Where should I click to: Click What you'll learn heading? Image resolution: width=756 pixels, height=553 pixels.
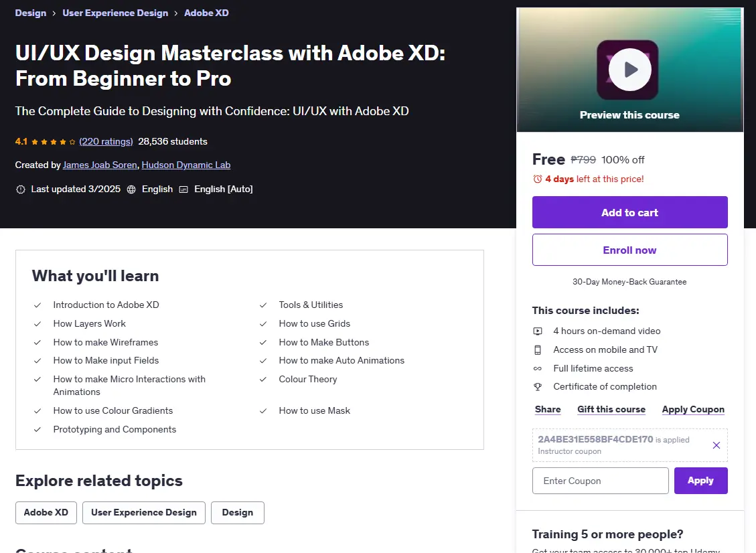[x=96, y=276]
